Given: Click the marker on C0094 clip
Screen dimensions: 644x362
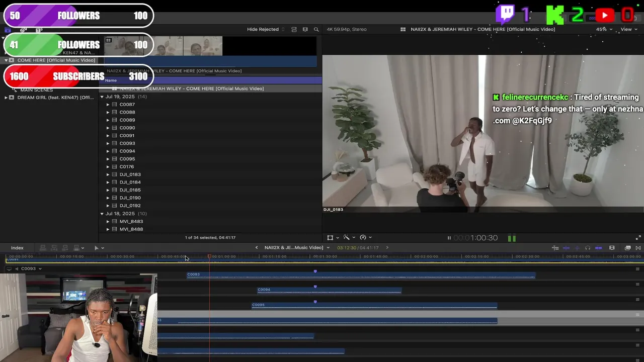Looking at the screenshot, I should point(315,287).
